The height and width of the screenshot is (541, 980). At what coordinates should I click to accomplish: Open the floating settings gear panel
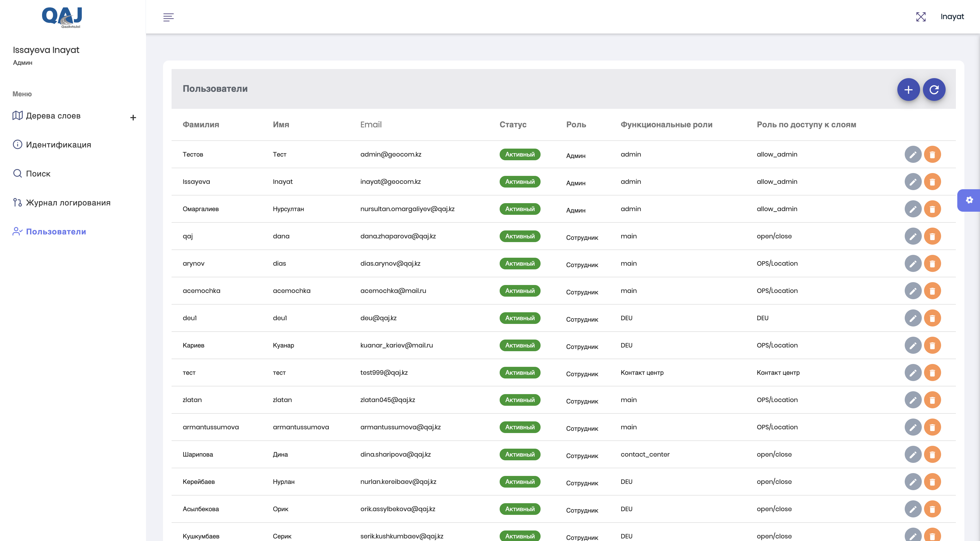point(969,200)
